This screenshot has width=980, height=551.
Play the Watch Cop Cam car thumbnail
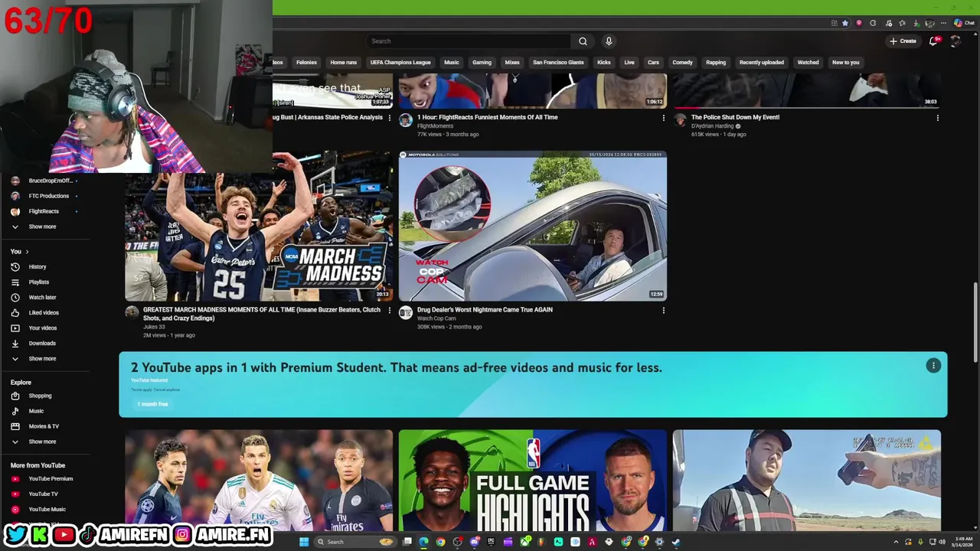click(532, 226)
